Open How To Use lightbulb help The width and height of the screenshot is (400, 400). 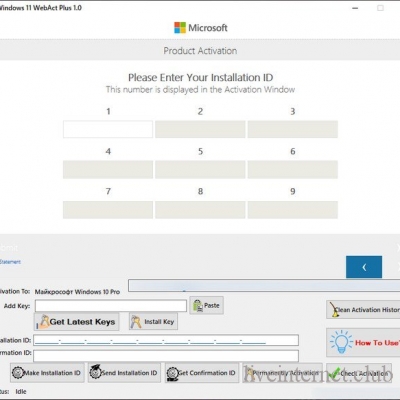coord(363,342)
